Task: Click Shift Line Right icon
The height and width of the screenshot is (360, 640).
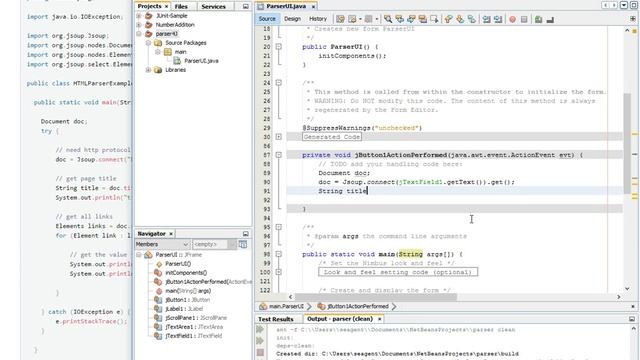Action: (x=498, y=19)
